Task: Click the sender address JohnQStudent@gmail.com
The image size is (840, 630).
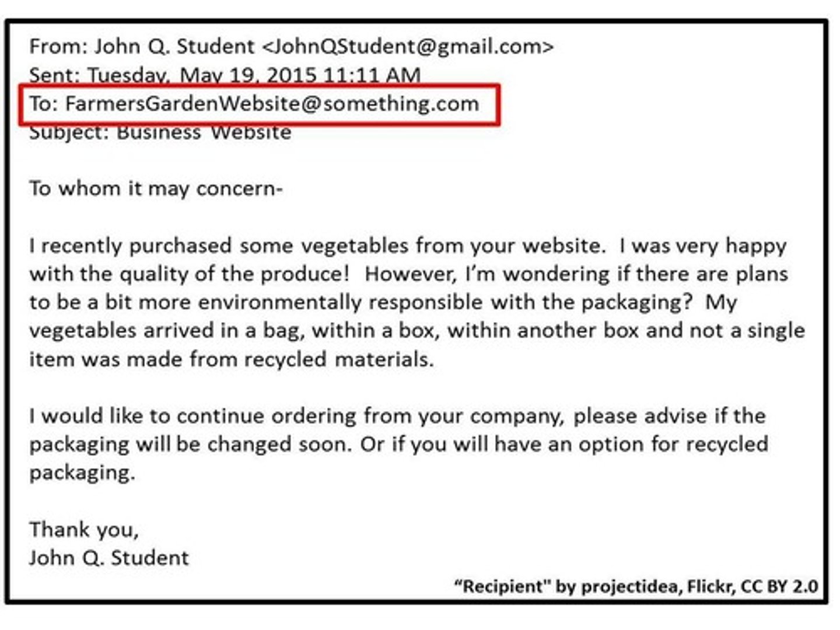Action: tap(408, 46)
